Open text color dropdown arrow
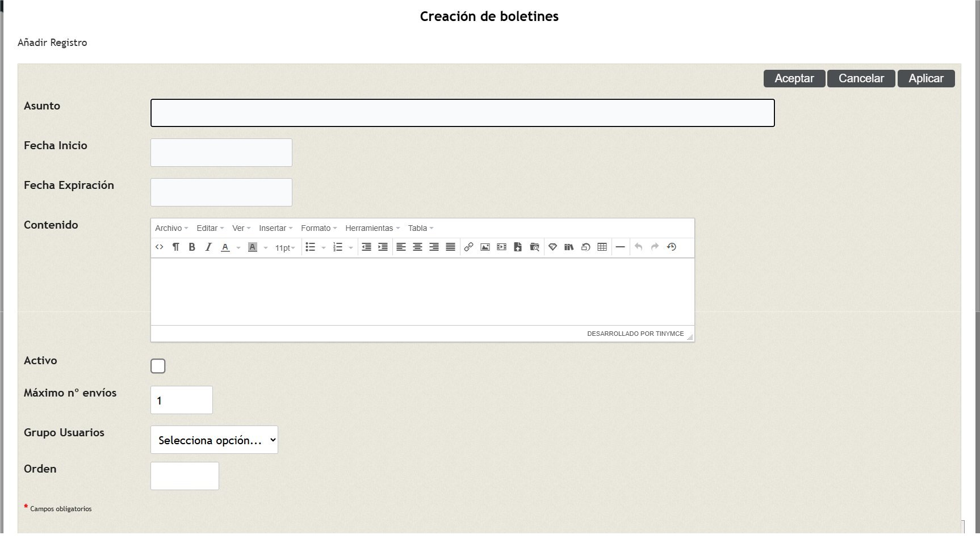This screenshot has width=980, height=552. pyautogui.click(x=238, y=247)
